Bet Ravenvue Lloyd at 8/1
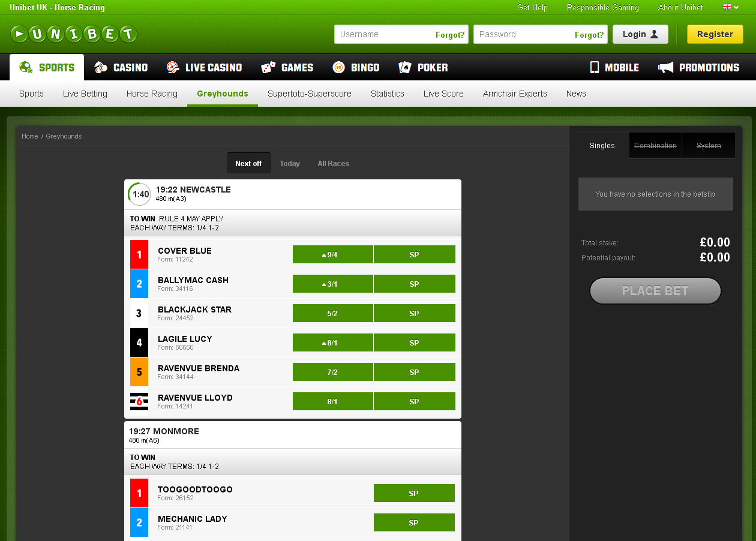Screen dimensions: 756x541 coord(333,401)
